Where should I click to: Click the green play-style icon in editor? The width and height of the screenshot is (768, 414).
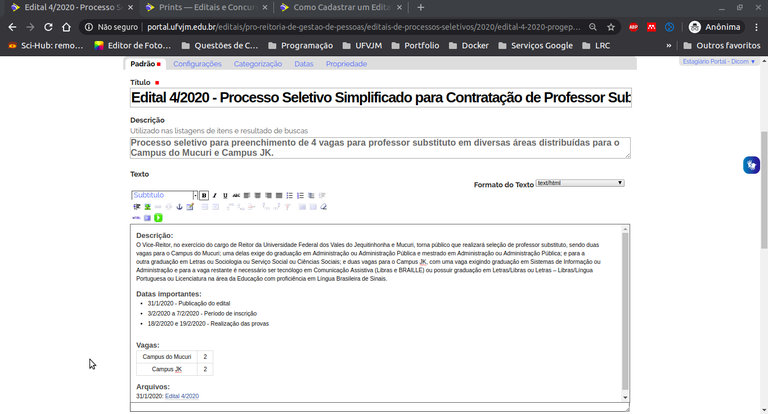(x=158, y=218)
